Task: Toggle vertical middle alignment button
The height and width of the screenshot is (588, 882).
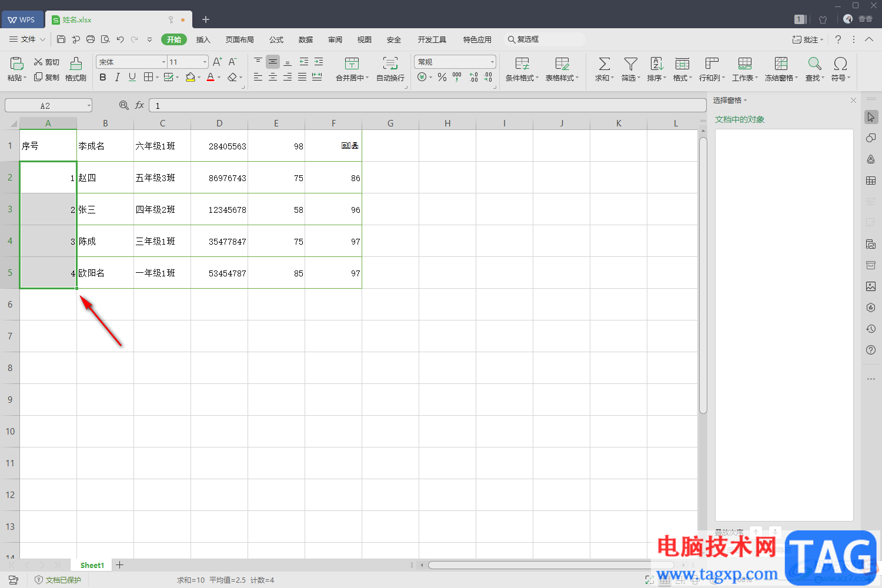Action: (273, 62)
